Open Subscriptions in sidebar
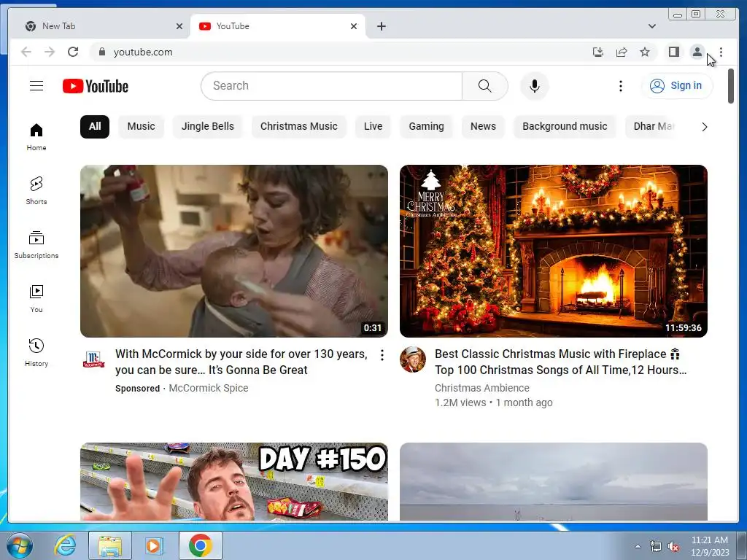The height and width of the screenshot is (560, 747). (x=36, y=245)
